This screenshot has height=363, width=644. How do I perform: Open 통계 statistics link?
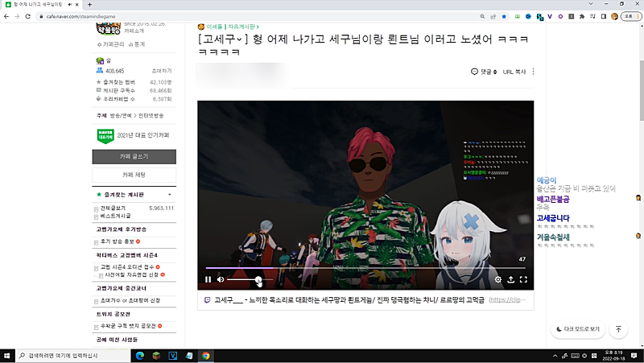click(137, 44)
